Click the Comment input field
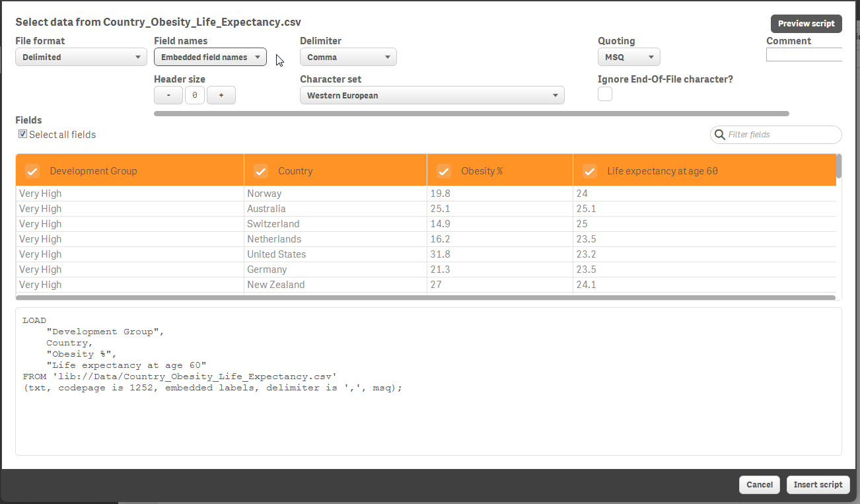The width and height of the screenshot is (860, 504). tap(805, 54)
